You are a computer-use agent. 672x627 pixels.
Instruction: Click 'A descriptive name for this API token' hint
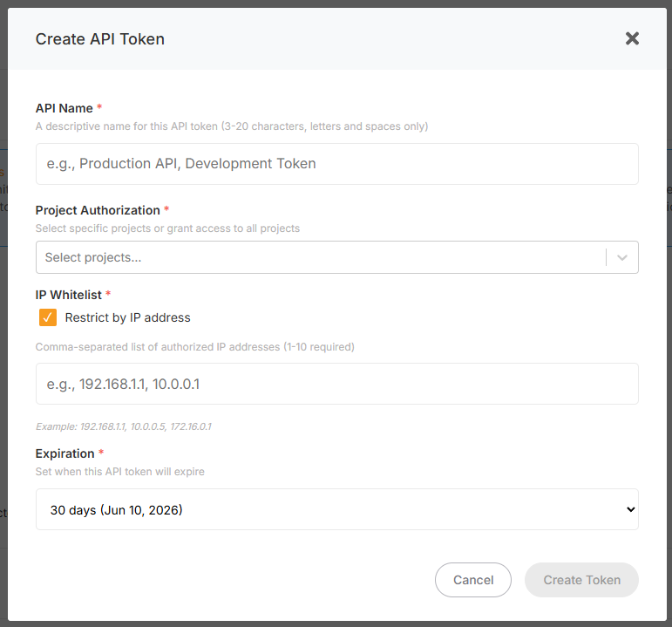(232, 126)
